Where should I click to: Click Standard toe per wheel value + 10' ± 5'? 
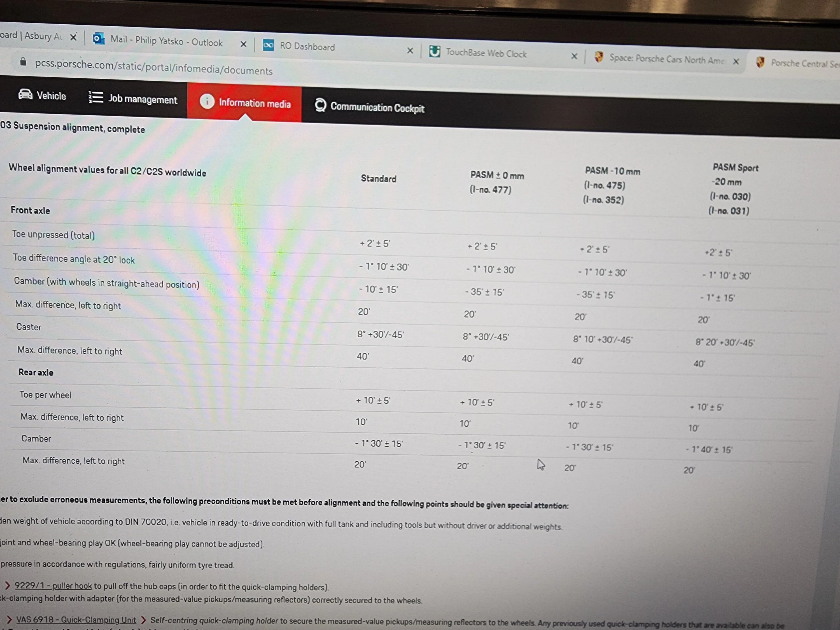(x=373, y=400)
